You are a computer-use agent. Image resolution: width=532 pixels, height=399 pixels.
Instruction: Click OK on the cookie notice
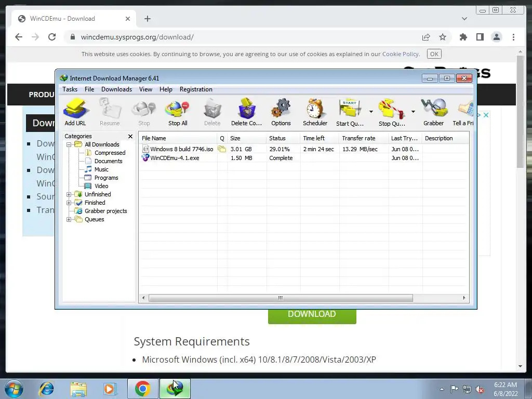click(x=434, y=54)
